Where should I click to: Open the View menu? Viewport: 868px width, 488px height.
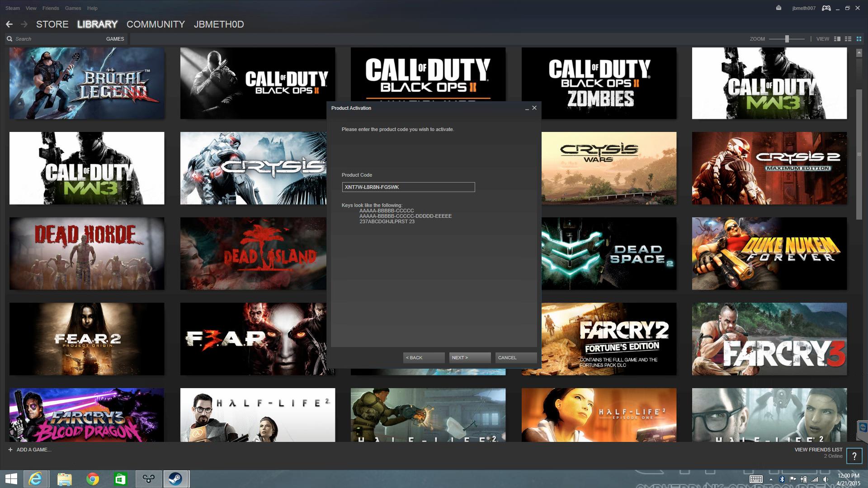[x=31, y=8]
